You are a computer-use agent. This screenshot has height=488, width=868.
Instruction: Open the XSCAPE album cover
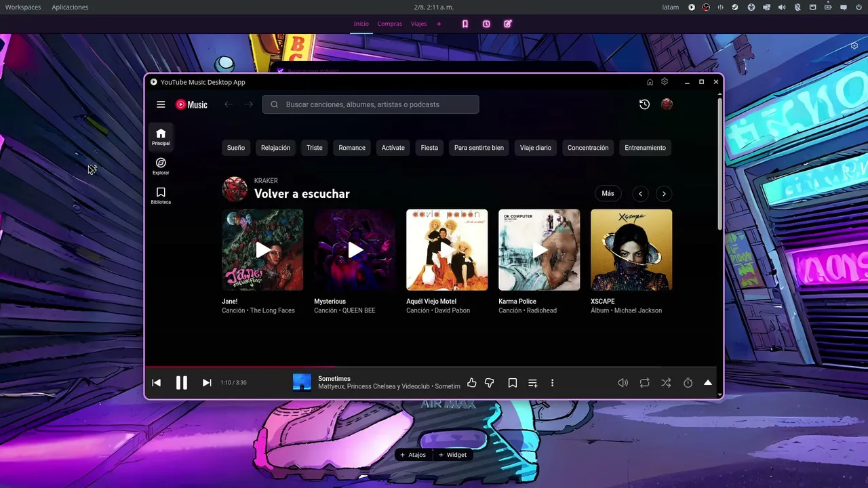pos(631,249)
